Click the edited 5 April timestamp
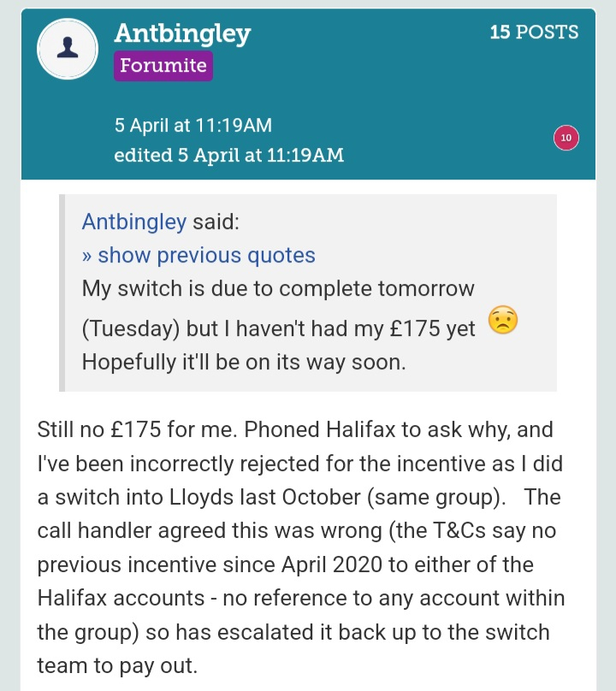Image resolution: width=616 pixels, height=691 pixels. [x=228, y=156]
